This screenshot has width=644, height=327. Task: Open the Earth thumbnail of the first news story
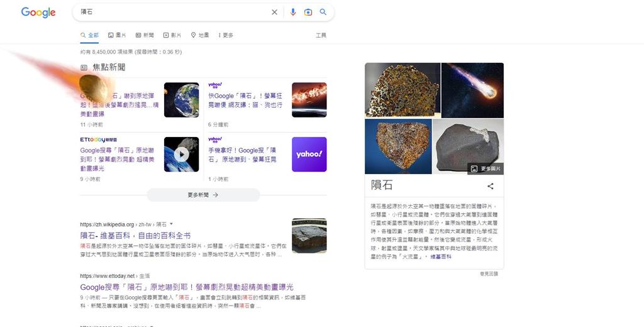tap(182, 100)
